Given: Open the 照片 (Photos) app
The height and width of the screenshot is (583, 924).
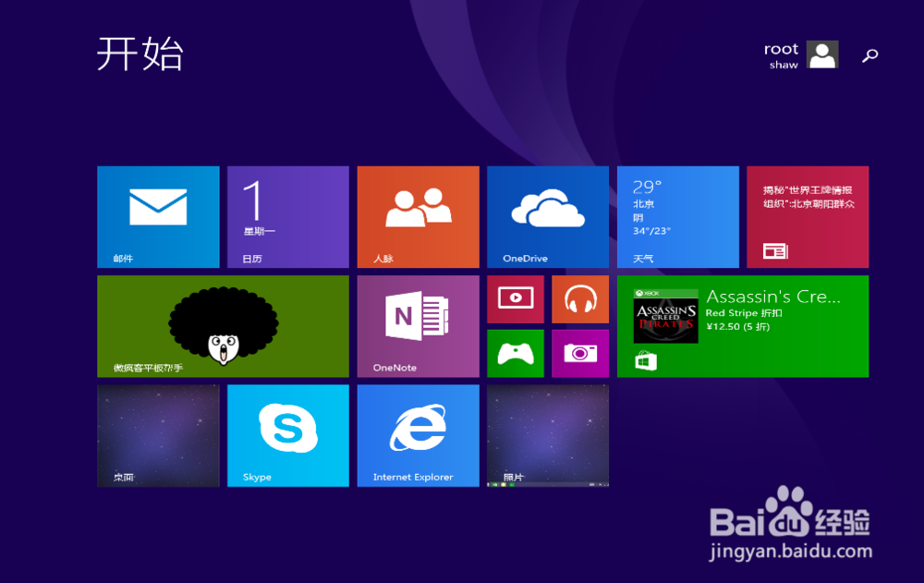Looking at the screenshot, I should point(548,434).
